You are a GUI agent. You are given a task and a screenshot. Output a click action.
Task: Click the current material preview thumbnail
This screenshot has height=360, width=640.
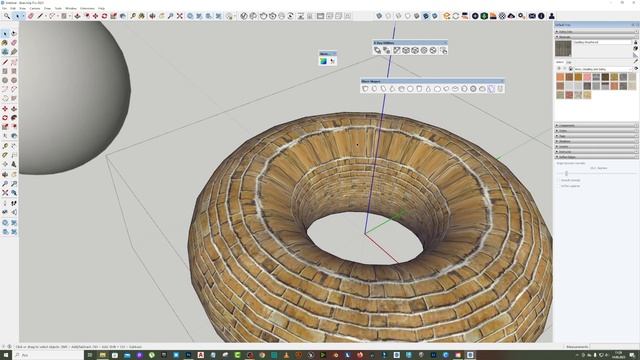pos(563,48)
